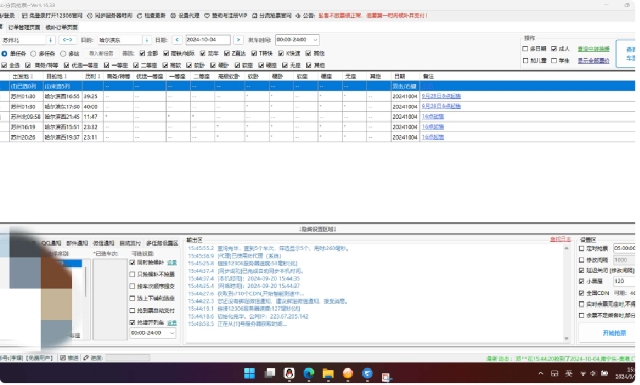Switch to the 微信通知 tab

pyautogui.click(x=103, y=243)
